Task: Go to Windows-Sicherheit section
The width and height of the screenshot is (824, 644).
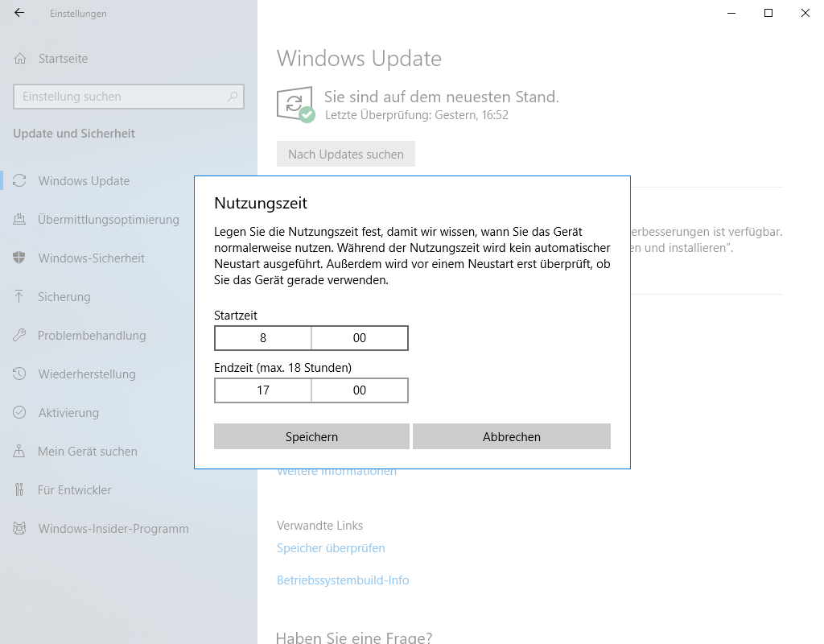Action: [92, 258]
